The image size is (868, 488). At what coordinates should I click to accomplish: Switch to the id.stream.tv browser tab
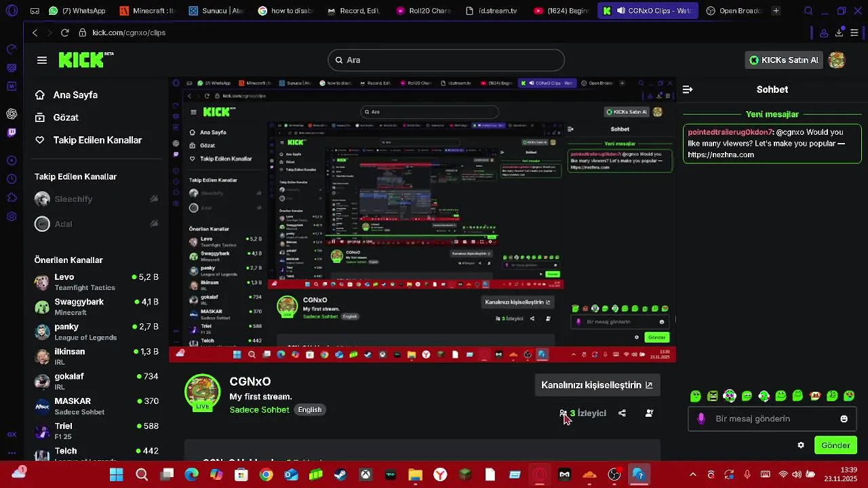point(493,11)
